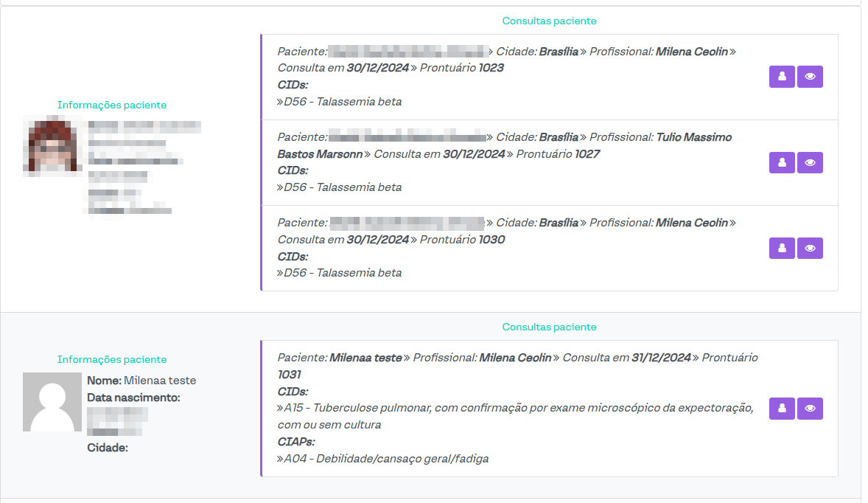Click the blurred patient photo thumbnail
Screen dimensions: 868x503
[52, 145]
